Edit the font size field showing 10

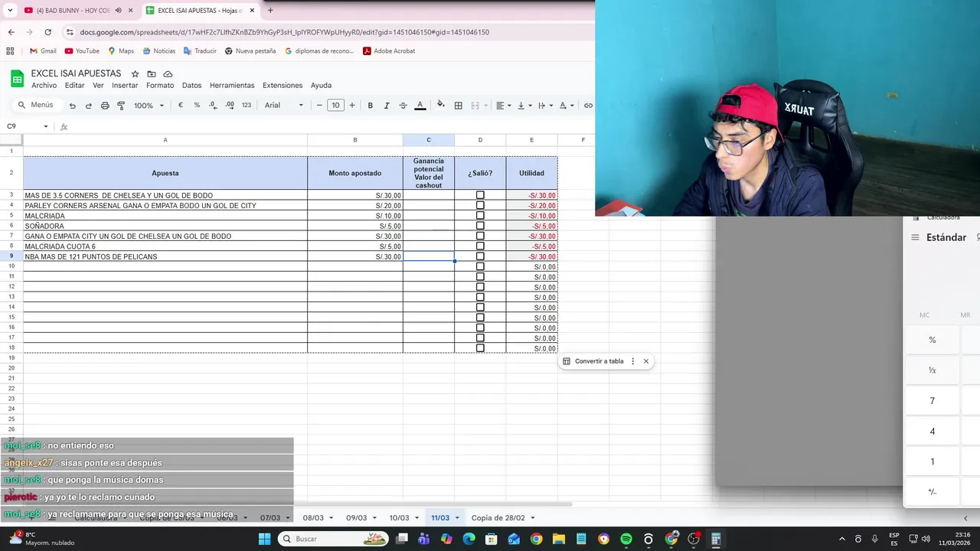point(335,106)
